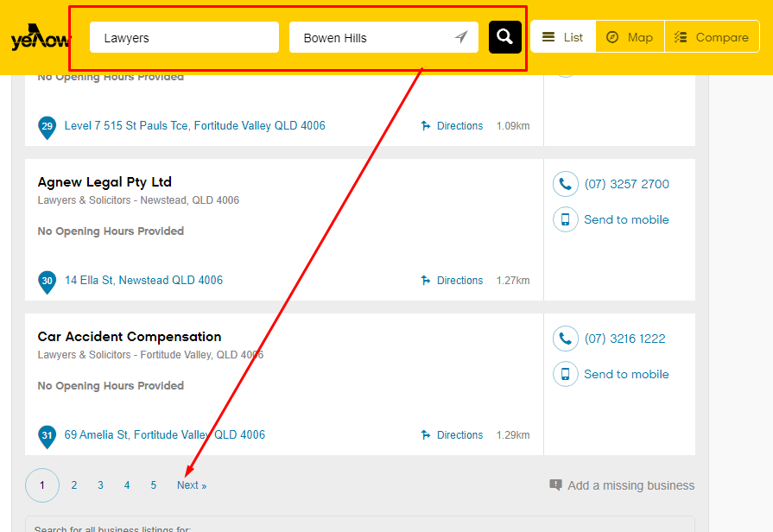Click map pin number 30
Image resolution: width=773 pixels, height=532 pixels.
click(47, 281)
